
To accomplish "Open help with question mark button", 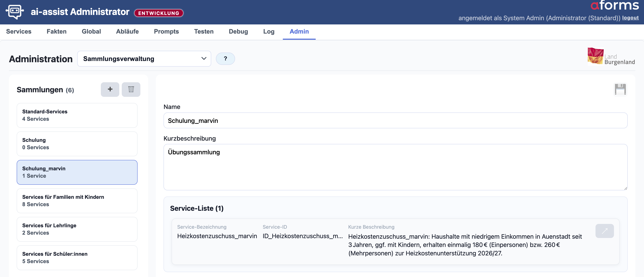I will pyautogui.click(x=225, y=59).
